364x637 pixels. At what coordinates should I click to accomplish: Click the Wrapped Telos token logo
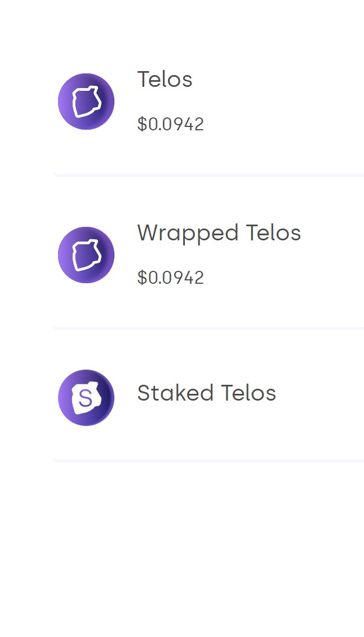86,255
